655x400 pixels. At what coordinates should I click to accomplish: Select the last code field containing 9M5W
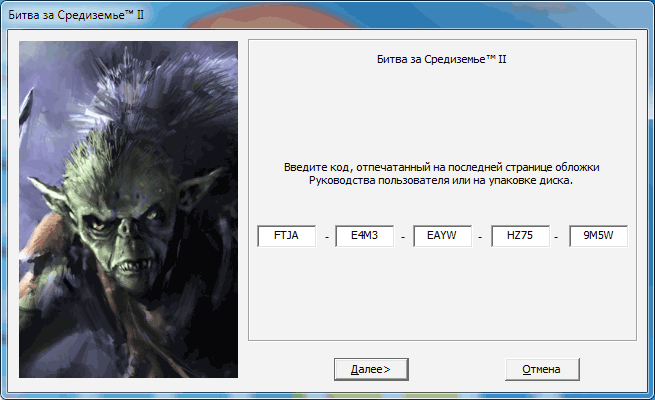tap(598, 237)
